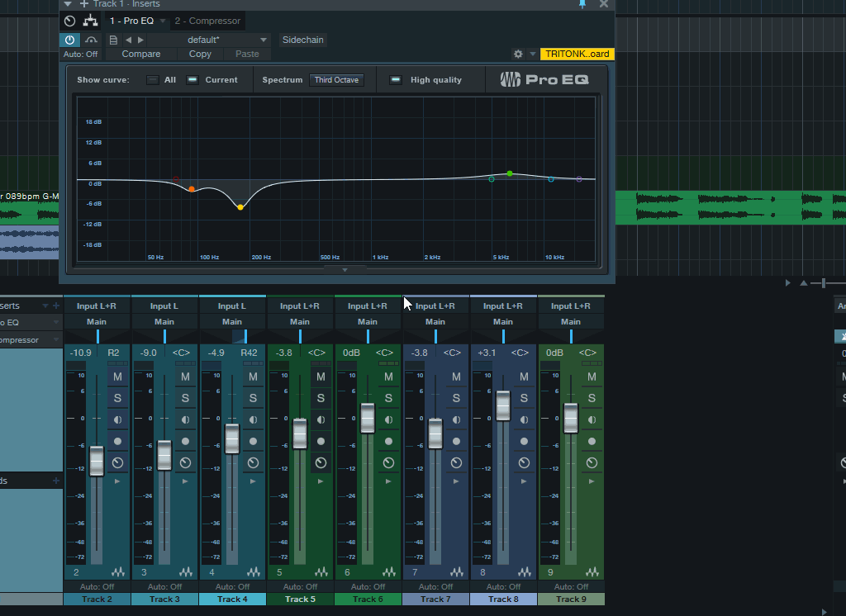Click the round clock icon on Track 2 channel

(x=117, y=462)
